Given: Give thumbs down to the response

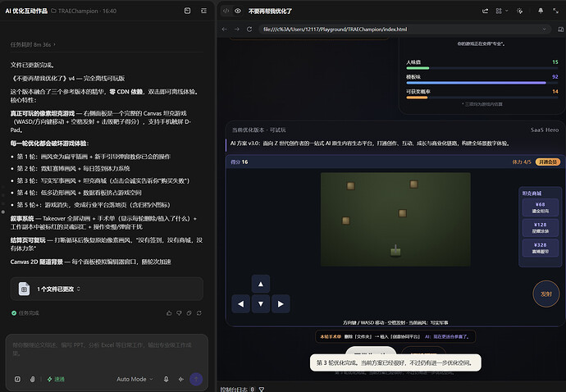Looking at the screenshot, I should pyautogui.click(x=179, y=313).
